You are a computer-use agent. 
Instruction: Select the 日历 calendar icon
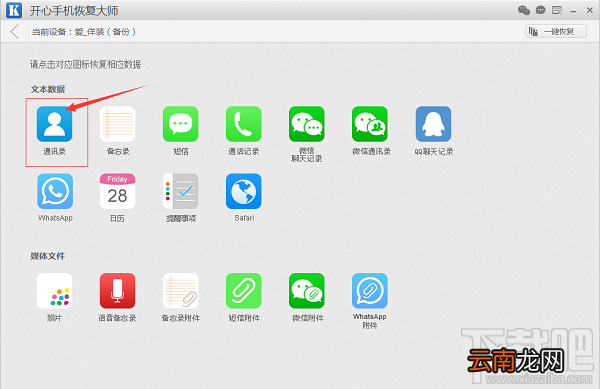(x=117, y=191)
